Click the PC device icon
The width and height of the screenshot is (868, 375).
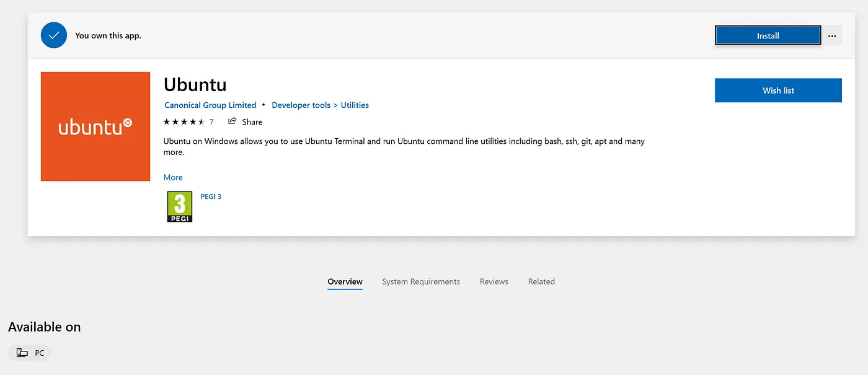pyautogui.click(x=22, y=353)
